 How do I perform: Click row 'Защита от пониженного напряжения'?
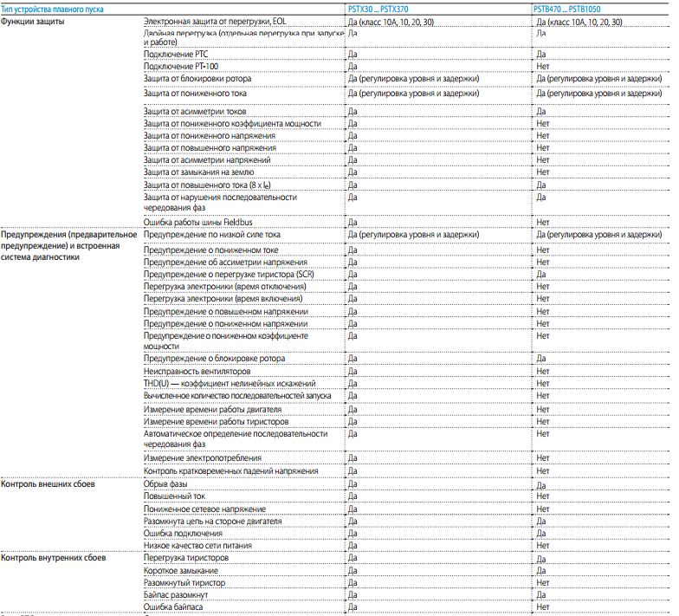point(210,135)
